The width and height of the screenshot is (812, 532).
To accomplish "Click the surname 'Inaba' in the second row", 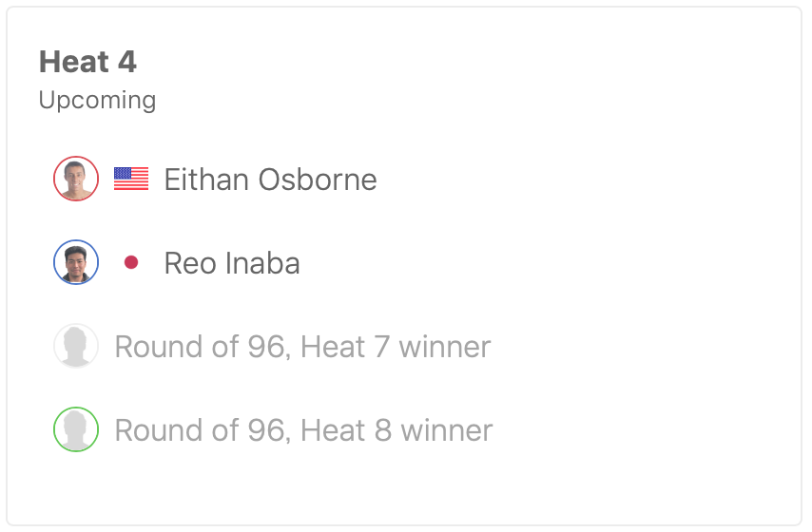I will point(263,263).
